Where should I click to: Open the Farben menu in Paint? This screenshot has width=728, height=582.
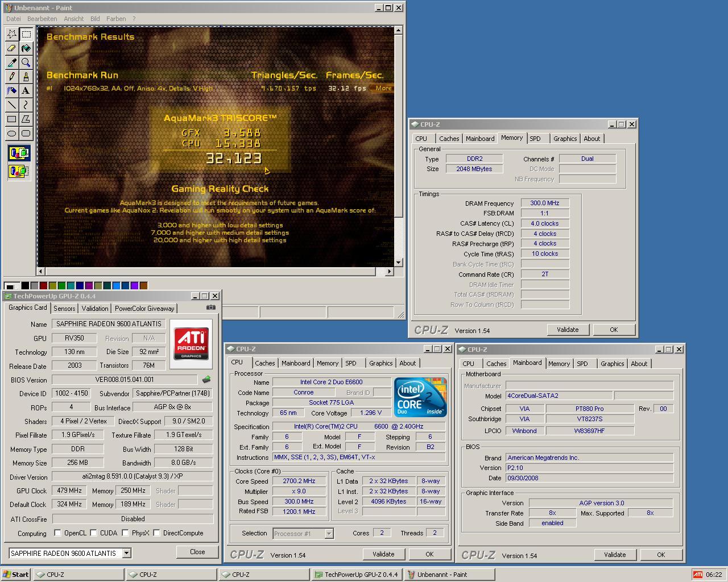coord(116,19)
